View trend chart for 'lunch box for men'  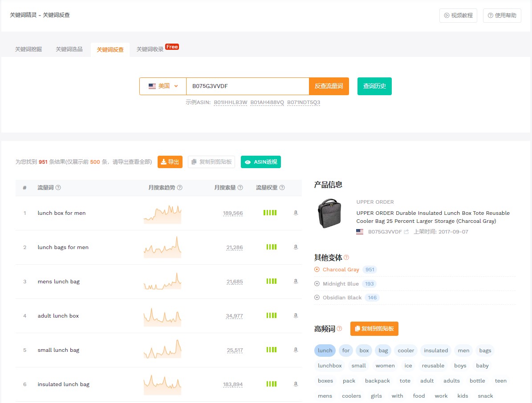pyautogui.click(x=162, y=214)
